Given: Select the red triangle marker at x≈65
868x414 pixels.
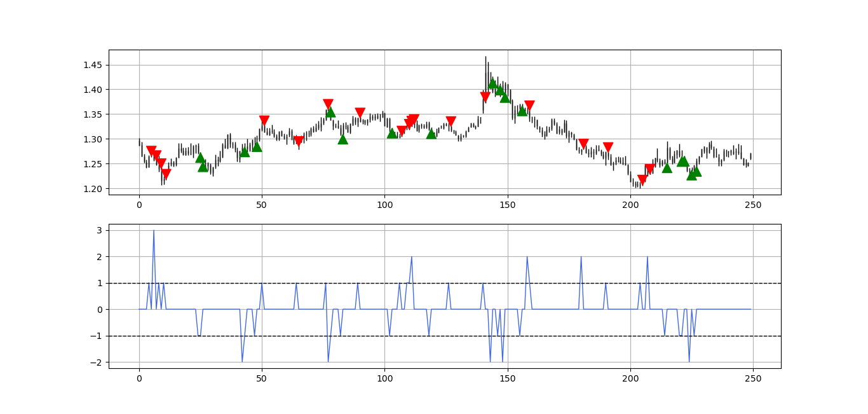Looking at the screenshot, I should click(x=299, y=141).
